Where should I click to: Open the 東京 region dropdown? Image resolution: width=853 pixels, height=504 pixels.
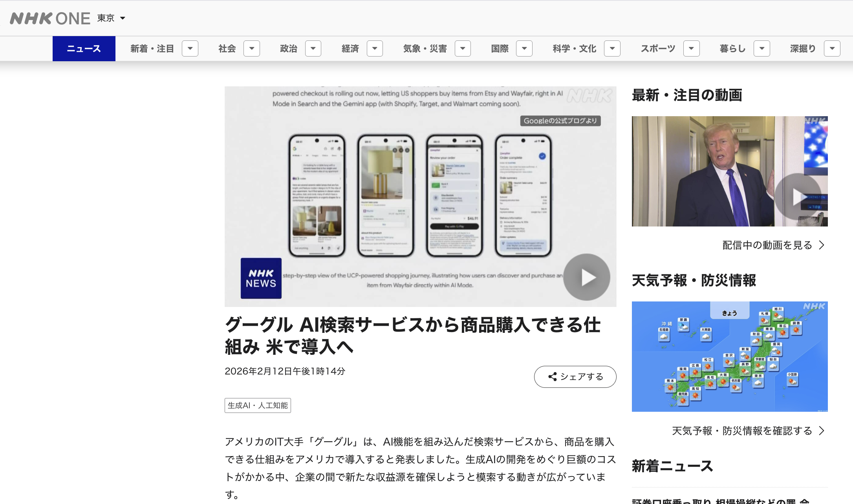click(x=111, y=18)
